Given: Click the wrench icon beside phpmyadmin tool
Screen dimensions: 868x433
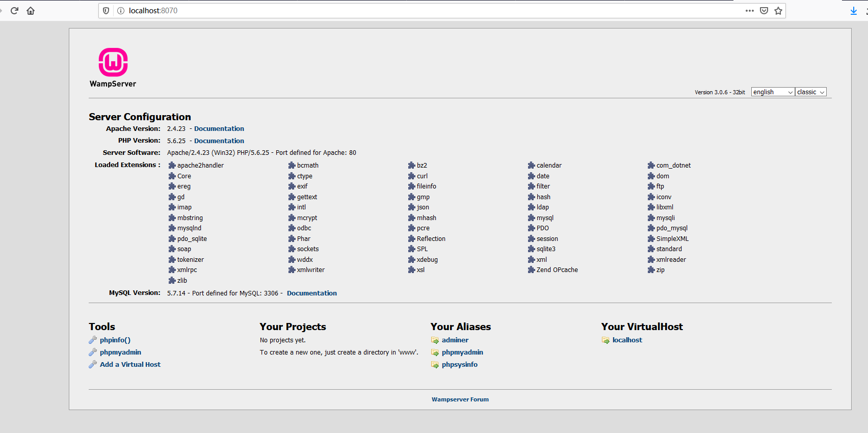Looking at the screenshot, I should [x=93, y=353].
